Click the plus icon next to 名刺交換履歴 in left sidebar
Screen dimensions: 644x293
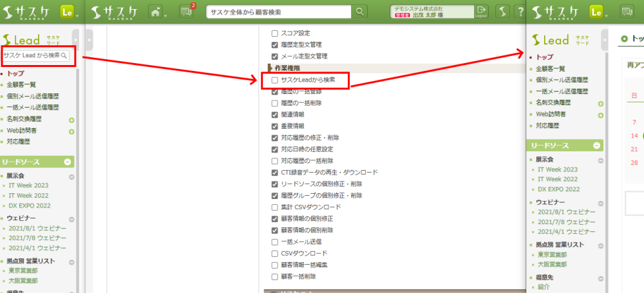click(x=71, y=120)
